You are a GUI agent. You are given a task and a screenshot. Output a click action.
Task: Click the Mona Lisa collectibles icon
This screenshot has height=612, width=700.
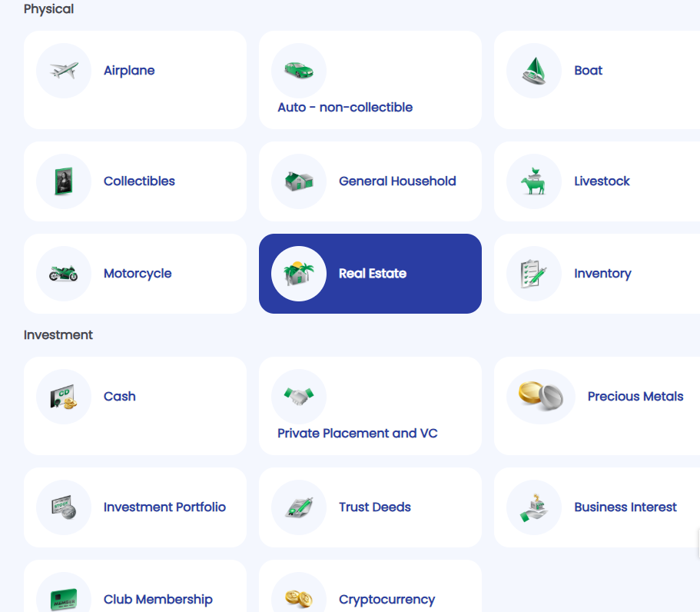coord(64,181)
